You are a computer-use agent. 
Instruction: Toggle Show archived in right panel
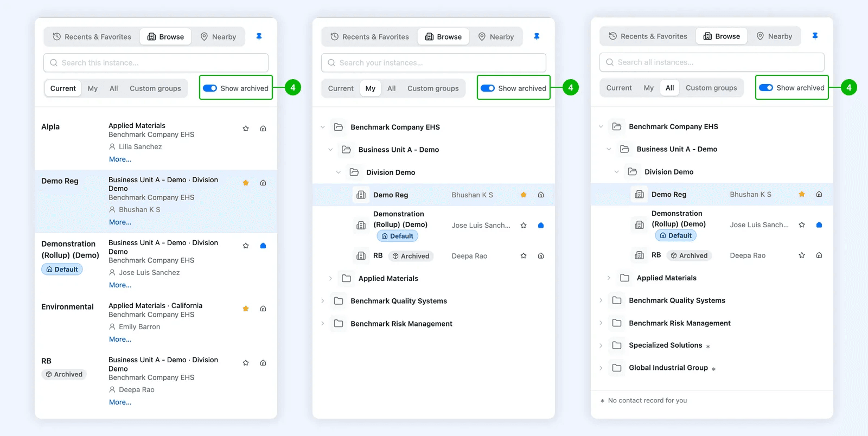[766, 88]
